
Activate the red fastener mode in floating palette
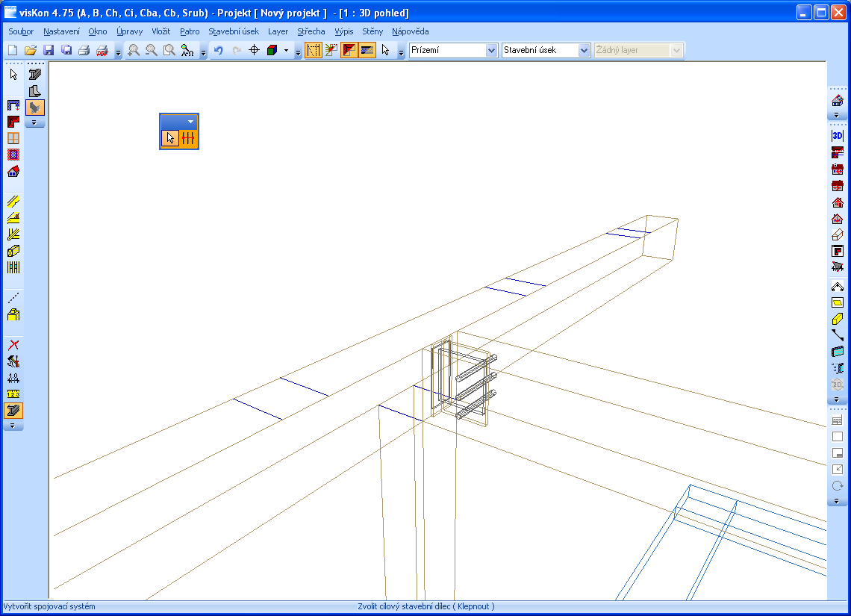click(x=188, y=138)
